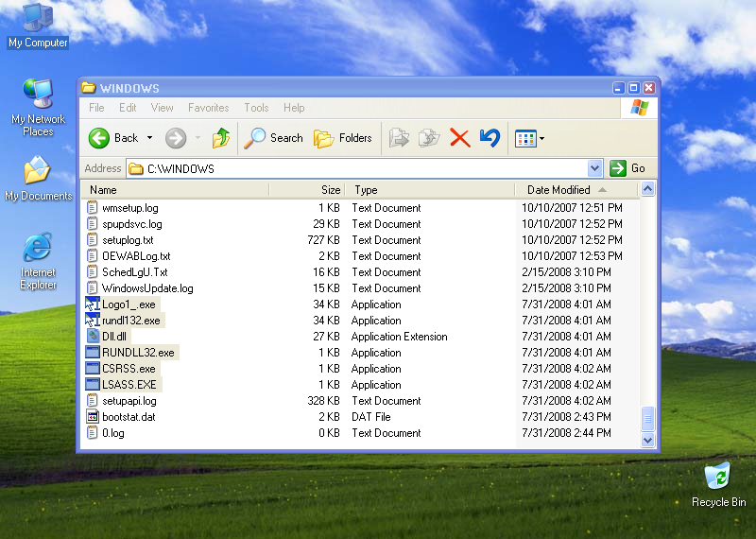Click the scrollbar down arrow
The height and width of the screenshot is (539, 756).
coord(647,440)
